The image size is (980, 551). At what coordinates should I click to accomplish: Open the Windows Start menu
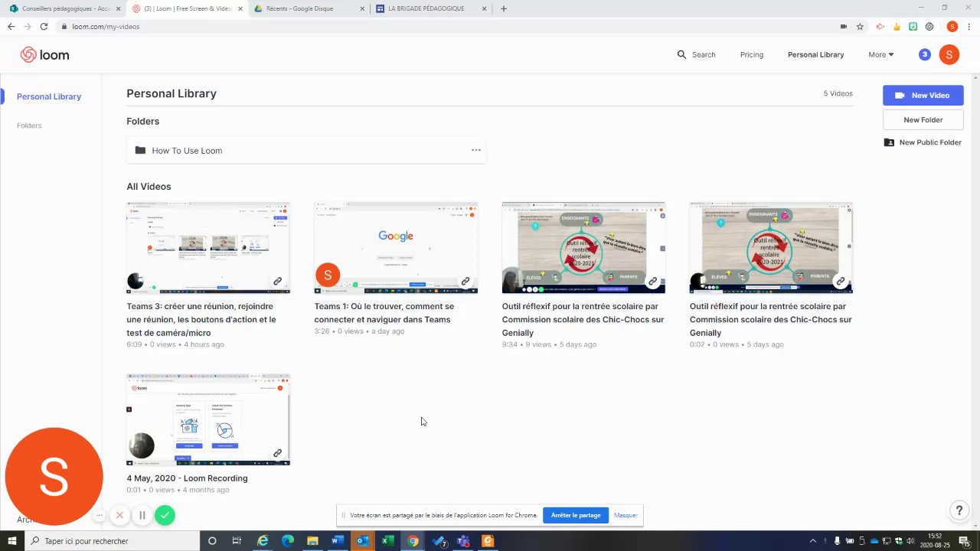coord(13,541)
